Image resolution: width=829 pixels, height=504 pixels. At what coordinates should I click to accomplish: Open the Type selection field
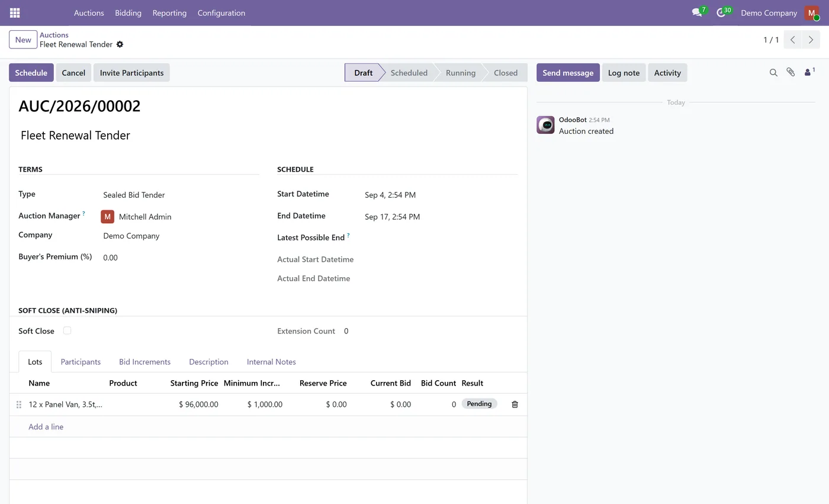180,195
